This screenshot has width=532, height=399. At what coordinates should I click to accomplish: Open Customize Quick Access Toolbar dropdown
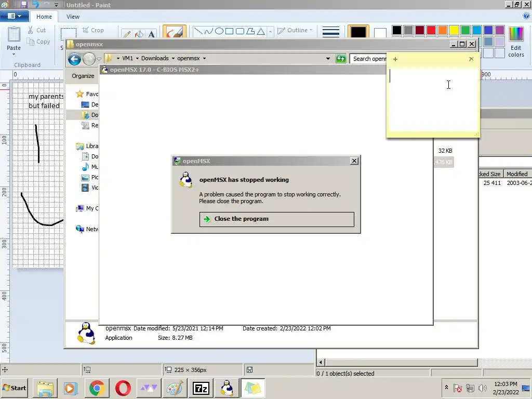[56, 5]
